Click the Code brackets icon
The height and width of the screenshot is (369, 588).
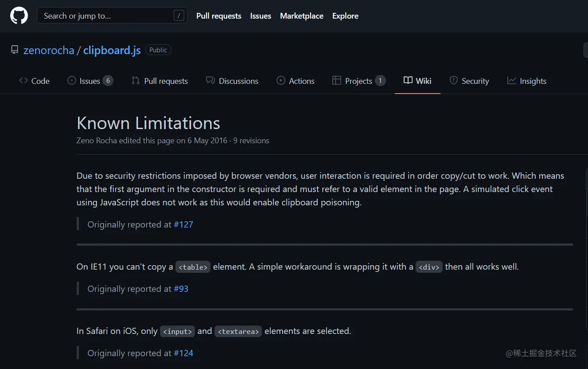point(23,81)
